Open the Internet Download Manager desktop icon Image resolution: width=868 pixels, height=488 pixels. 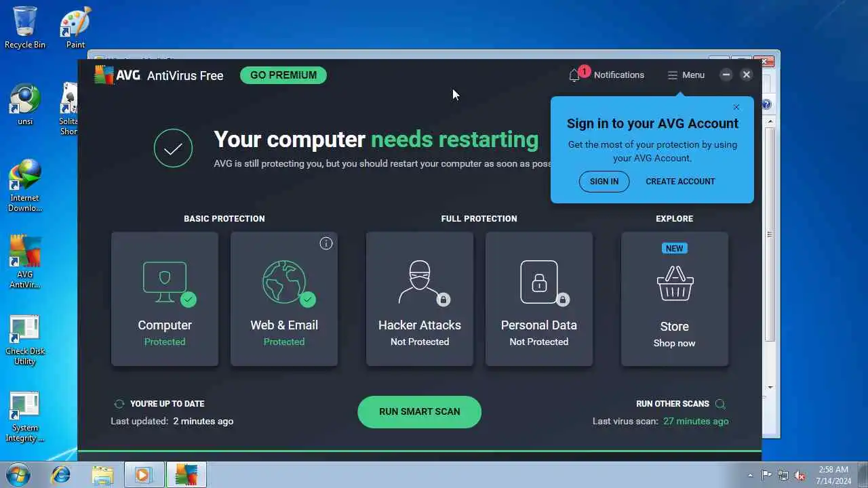pyautogui.click(x=25, y=186)
